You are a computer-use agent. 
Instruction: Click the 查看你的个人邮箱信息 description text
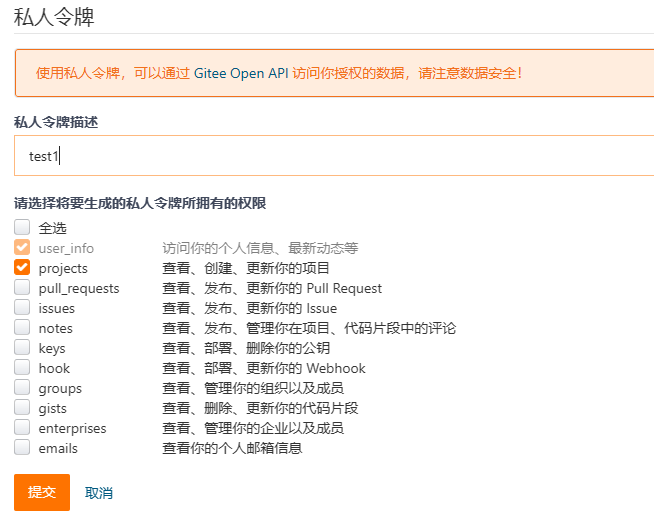coord(232,448)
